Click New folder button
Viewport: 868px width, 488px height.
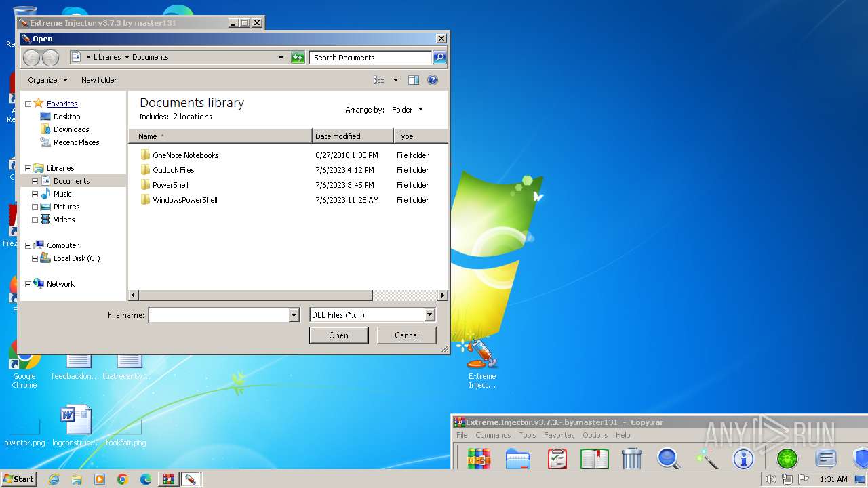[x=99, y=80]
